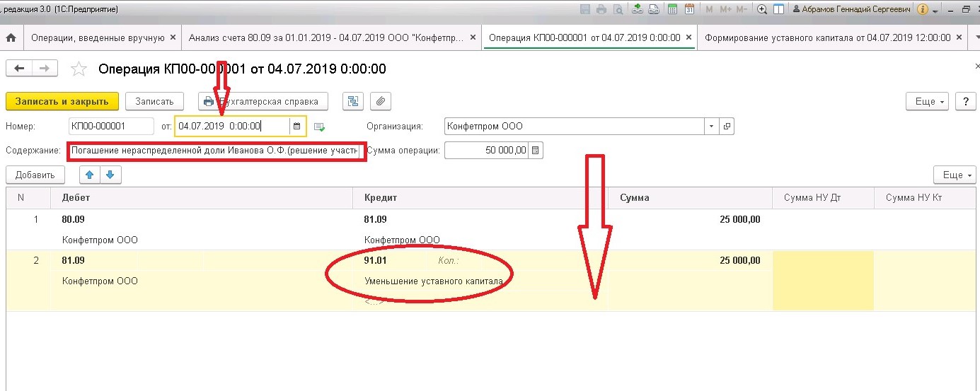Select debit account 80.09 in row 1
This screenshot has height=391, width=980.
coord(73,220)
